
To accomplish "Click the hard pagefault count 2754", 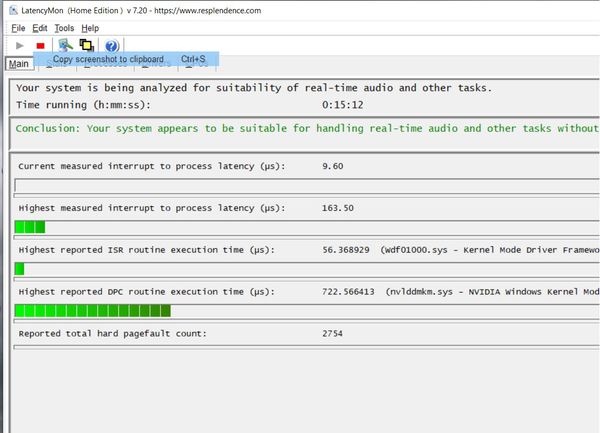I will 332,334.
